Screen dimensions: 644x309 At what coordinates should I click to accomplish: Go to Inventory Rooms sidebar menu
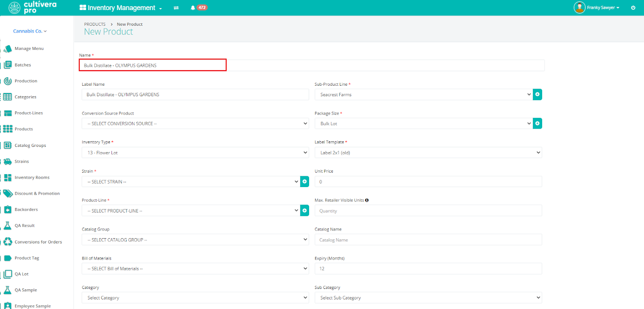32,177
